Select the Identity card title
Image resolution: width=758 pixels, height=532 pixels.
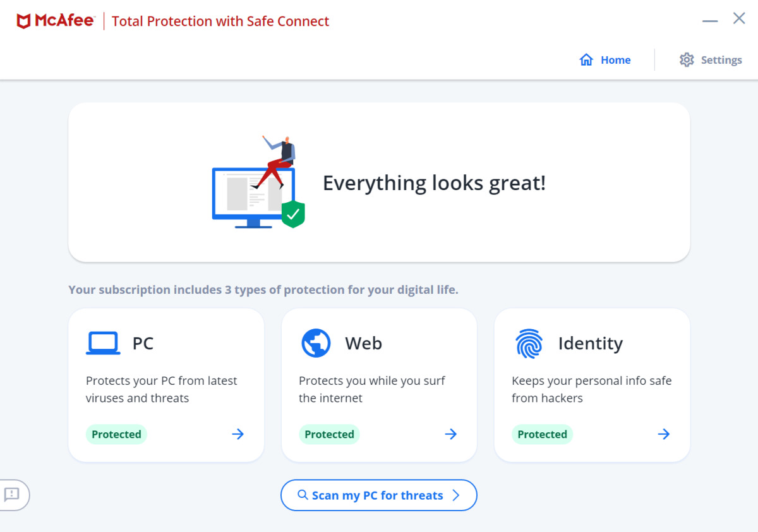590,344
